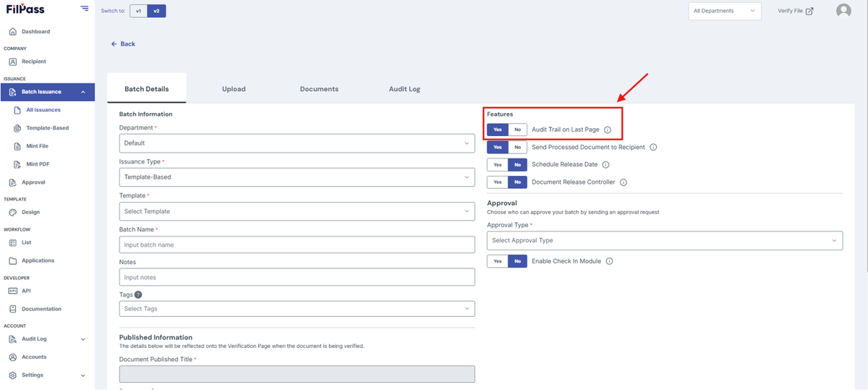Click the Mint PDF sidebar icon
The height and width of the screenshot is (390, 868).
(x=18, y=164)
